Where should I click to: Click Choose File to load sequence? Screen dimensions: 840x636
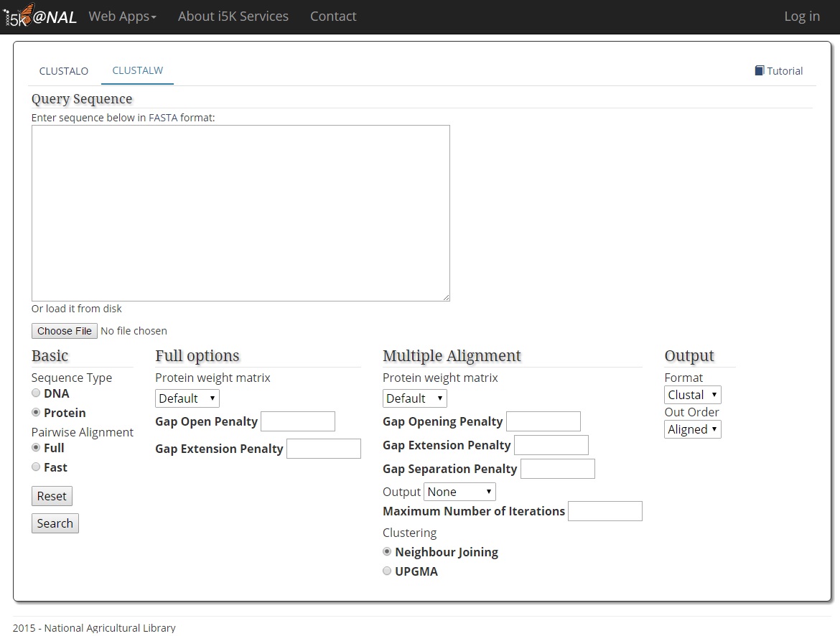click(x=65, y=331)
